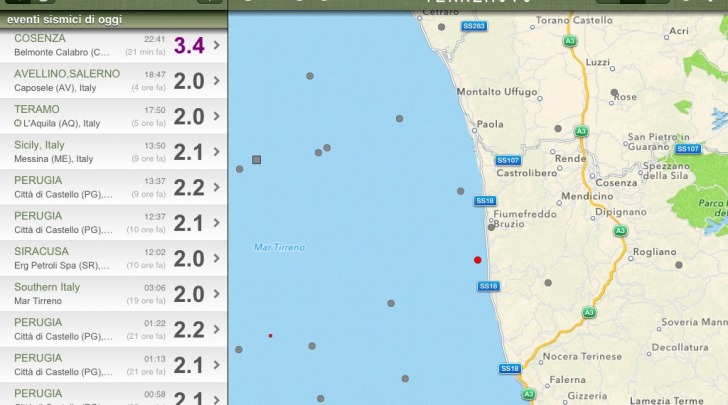Click the SS18 shield above Fiumefreddo Bruzio
This screenshot has width=728, height=405.
click(x=485, y=201)
